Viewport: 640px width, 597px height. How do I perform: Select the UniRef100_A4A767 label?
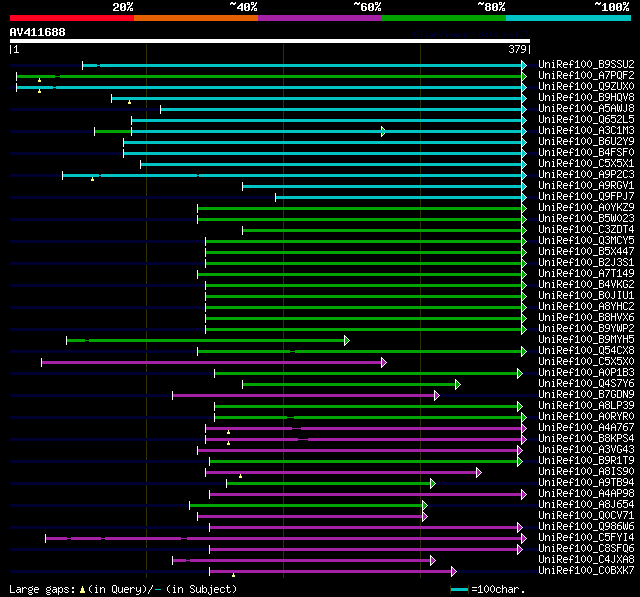586,428
